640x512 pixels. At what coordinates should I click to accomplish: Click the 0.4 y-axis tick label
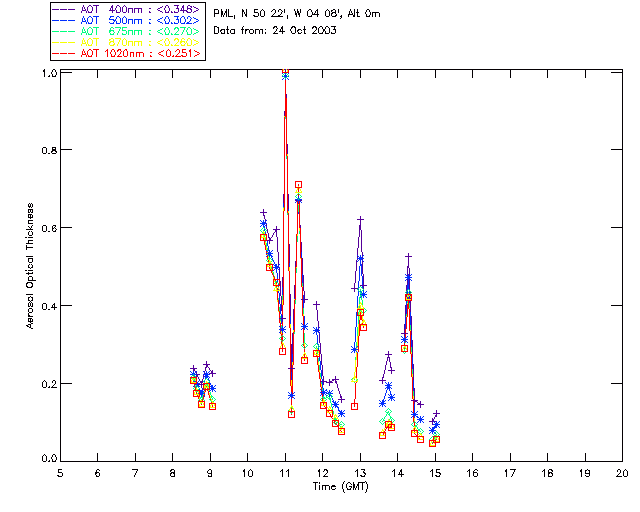pyautogui.click(x=49, y=306)
